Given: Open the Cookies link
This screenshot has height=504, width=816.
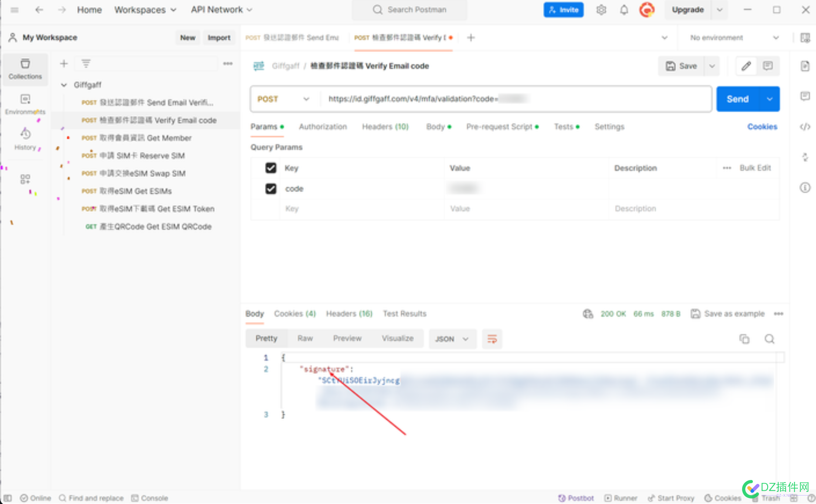Looking at the screenshot, I should pos(762,127).
